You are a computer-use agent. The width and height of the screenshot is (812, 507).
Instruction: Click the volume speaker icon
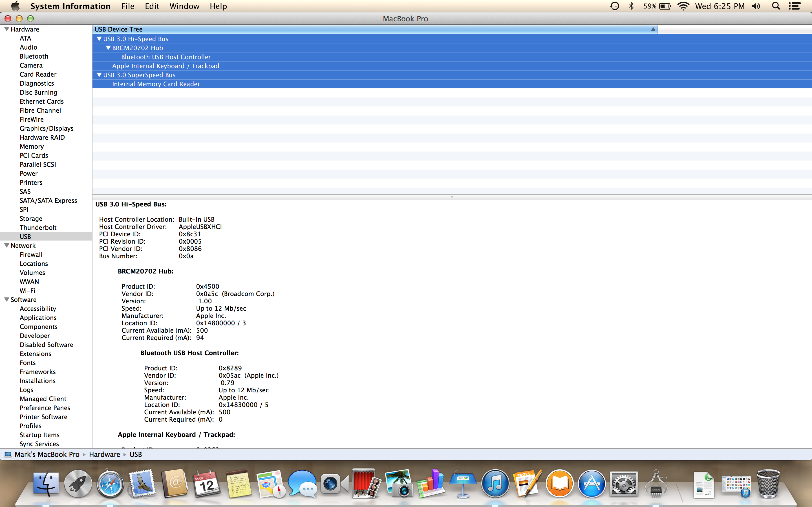756,6
